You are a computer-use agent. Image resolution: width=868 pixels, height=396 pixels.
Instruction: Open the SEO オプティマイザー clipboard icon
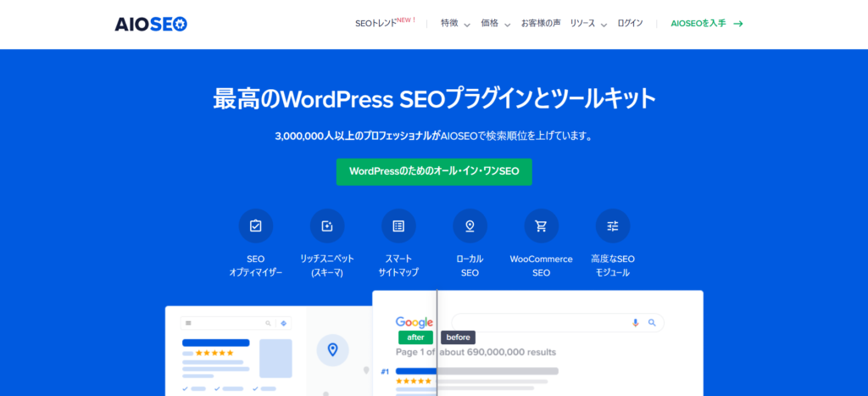256,226
